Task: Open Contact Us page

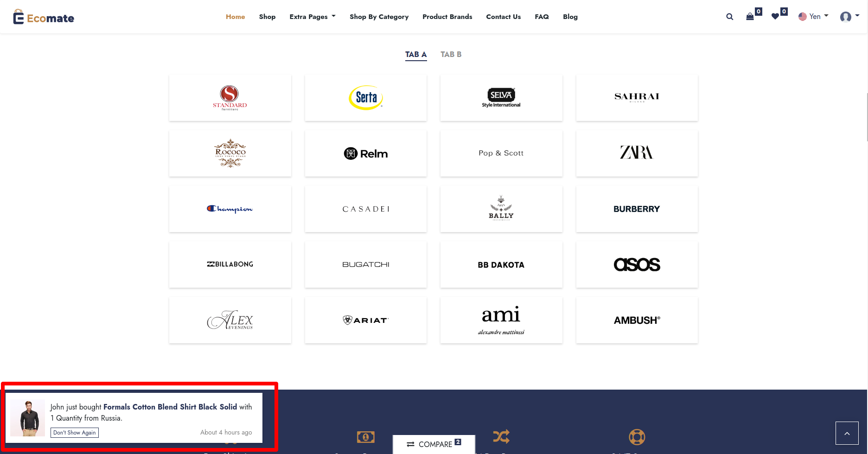Action: (x=503, y=17)
